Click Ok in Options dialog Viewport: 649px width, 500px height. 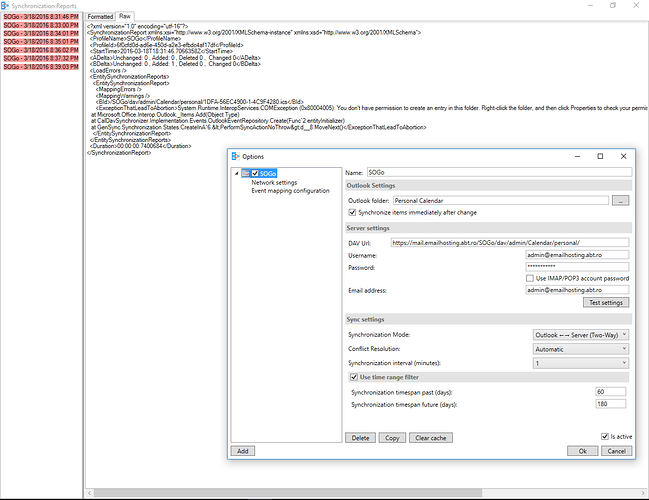582,451
